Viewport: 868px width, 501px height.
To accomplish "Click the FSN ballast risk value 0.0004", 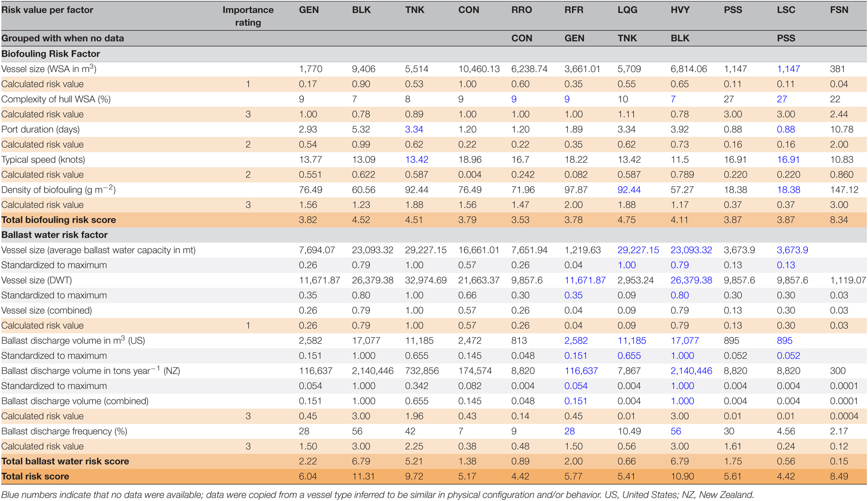I will tap(844, 416).
